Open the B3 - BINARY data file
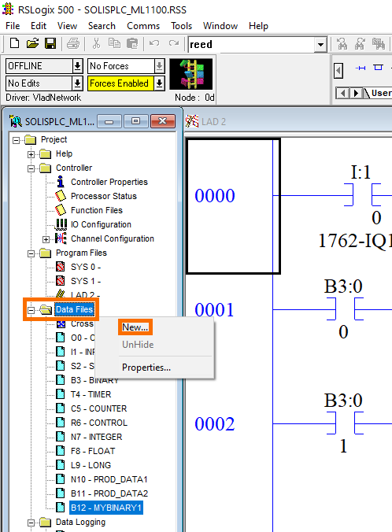 [x=94, y=380]
